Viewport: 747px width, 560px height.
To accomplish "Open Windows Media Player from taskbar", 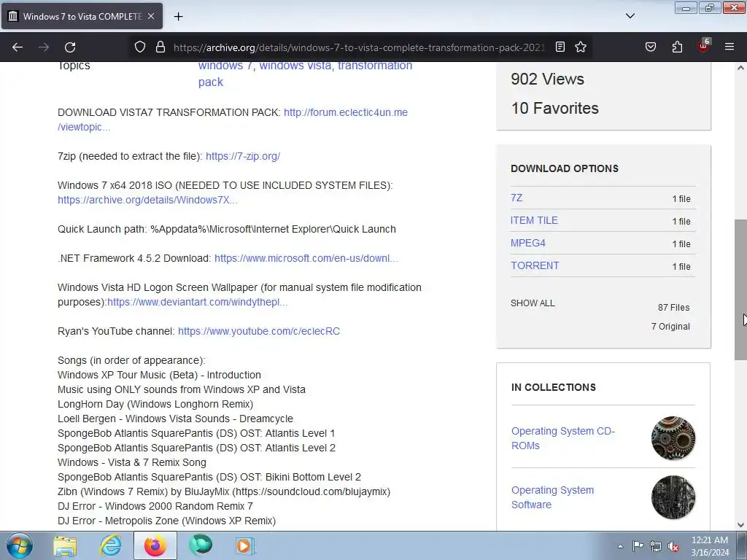I will (245, 546).
